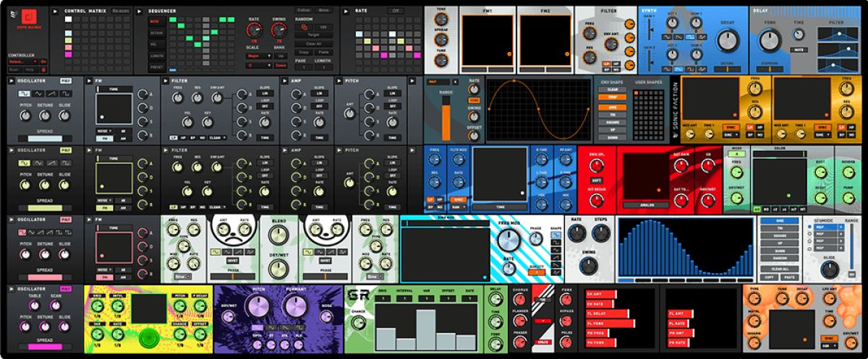Click the CHORUS knob
868x359 pixels.
tap(519, 299)
